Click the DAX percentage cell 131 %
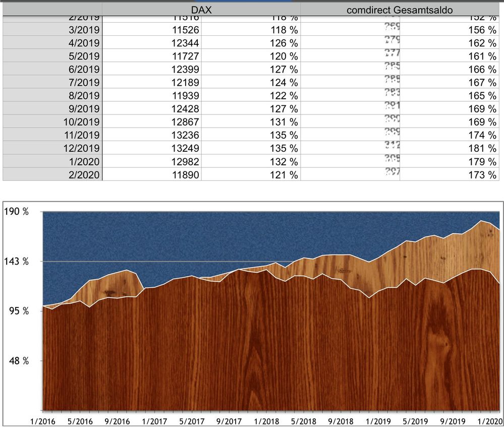 tap(251, 122)
